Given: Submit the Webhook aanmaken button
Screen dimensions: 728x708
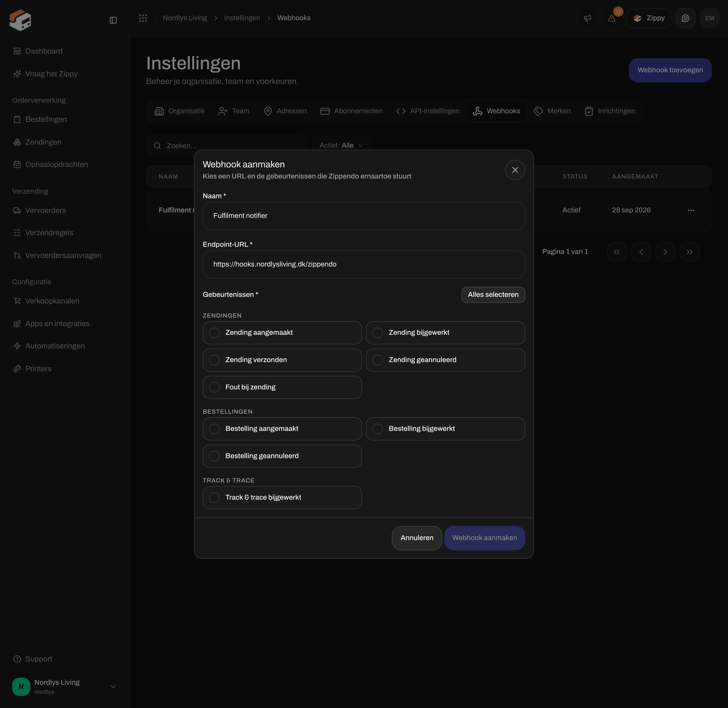Looking at the screenshot, I should (x=485, y=538).
